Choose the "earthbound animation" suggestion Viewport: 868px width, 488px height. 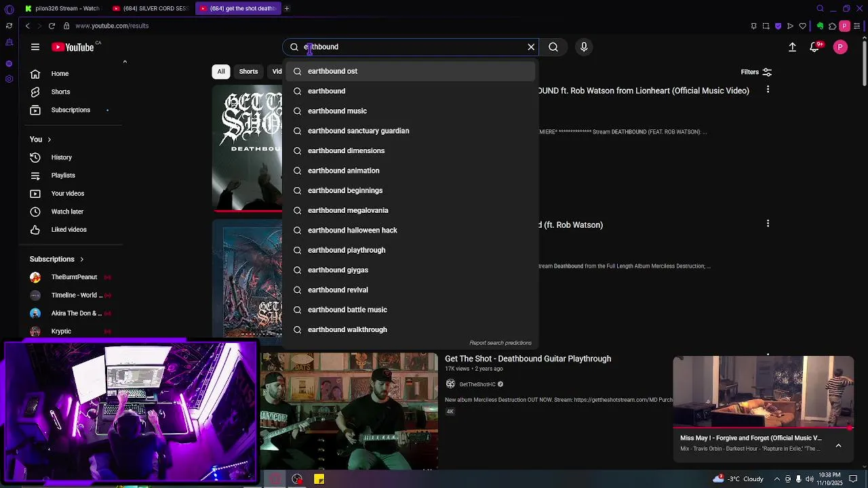click(410, 170)
